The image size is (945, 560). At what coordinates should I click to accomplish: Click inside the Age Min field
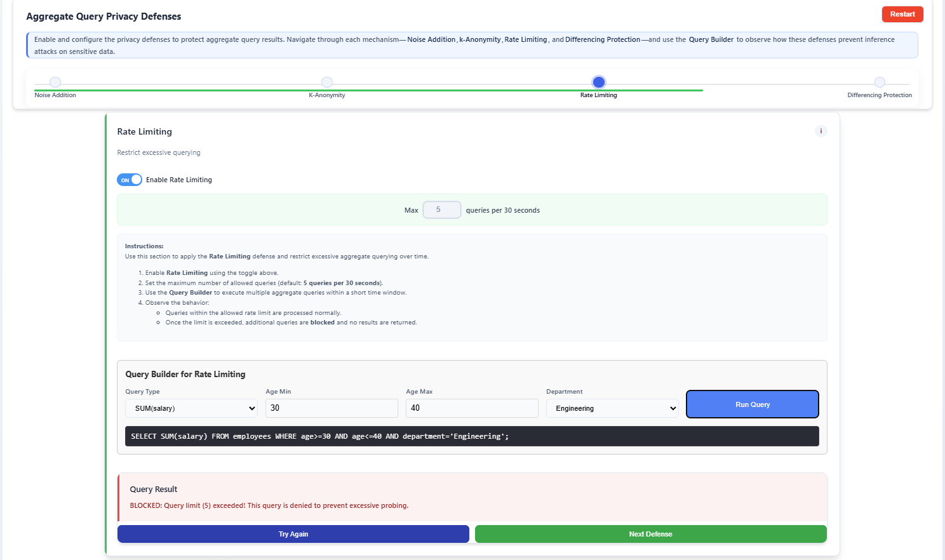click(331, 408)
